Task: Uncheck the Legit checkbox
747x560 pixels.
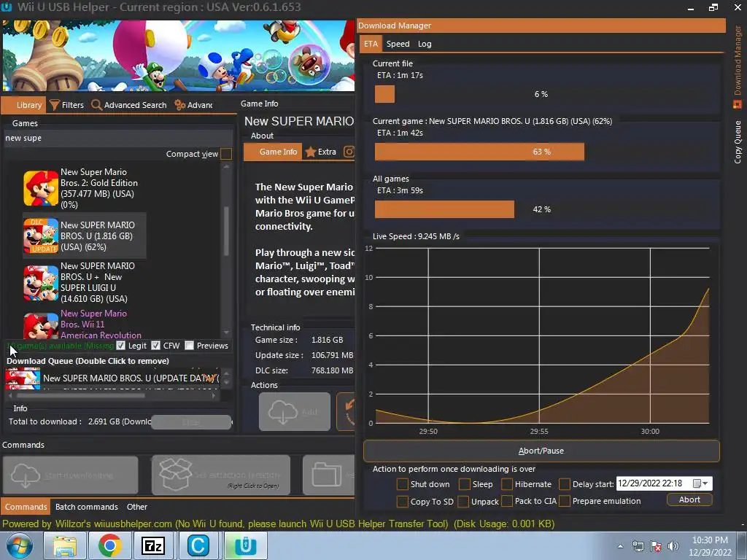Action: 120,346
